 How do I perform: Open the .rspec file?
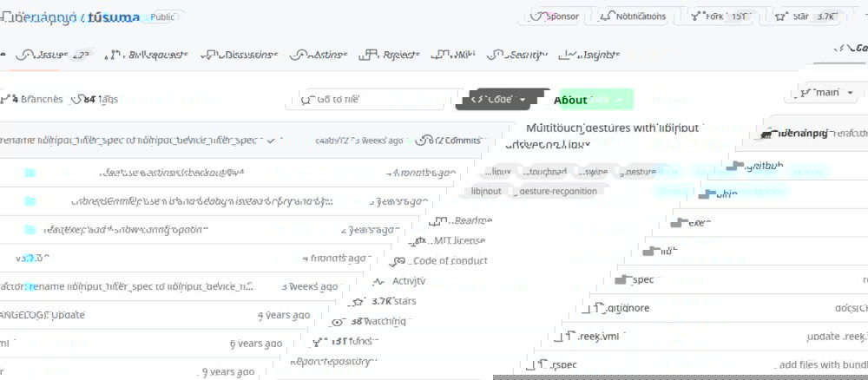coord(565,364)
